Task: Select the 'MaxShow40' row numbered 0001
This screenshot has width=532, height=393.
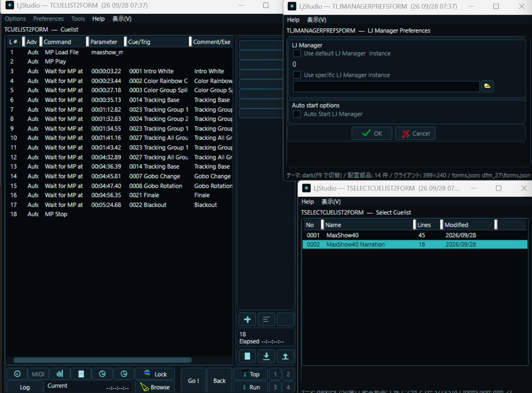Action: coord(415,235)
